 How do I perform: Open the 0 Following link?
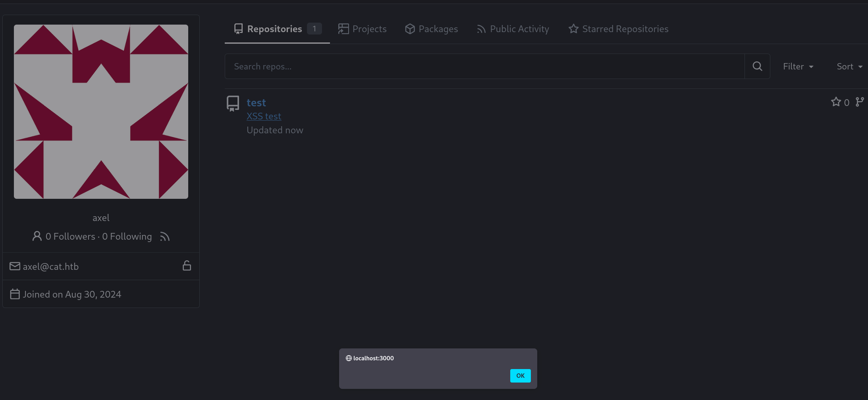tap(127, 237)
